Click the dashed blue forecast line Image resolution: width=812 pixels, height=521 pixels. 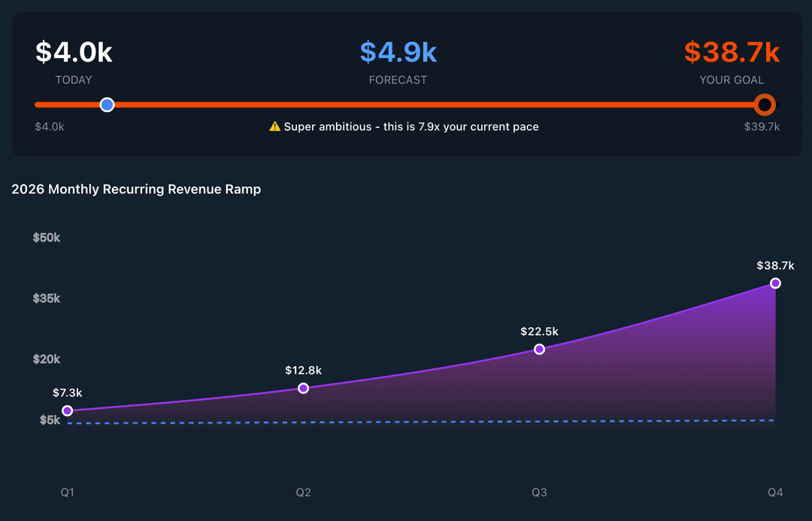[x=421, y=422]
